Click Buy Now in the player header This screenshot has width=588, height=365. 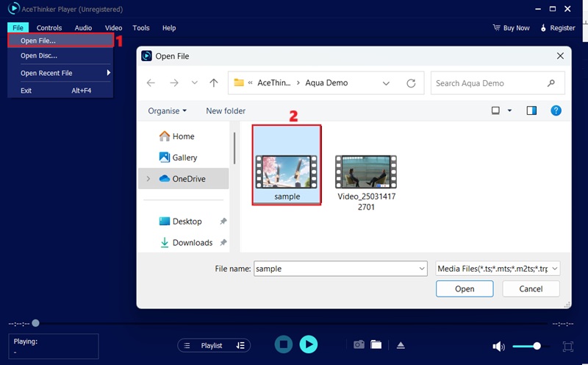click(511, 28)
